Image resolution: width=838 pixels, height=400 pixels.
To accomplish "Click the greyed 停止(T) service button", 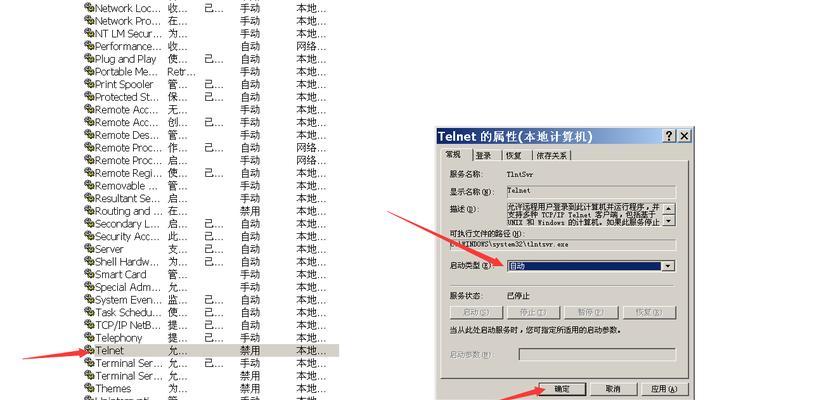I will tap(534, 312).
